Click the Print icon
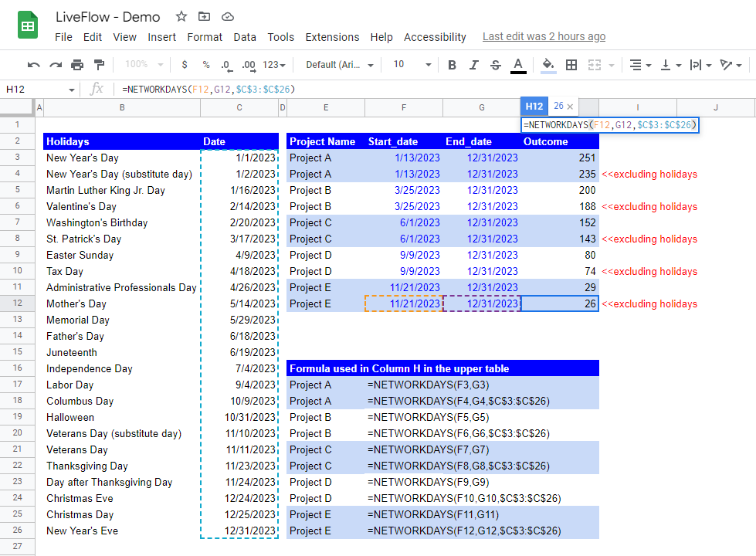Viewport: 756px width, 556px height. (77, 65)
